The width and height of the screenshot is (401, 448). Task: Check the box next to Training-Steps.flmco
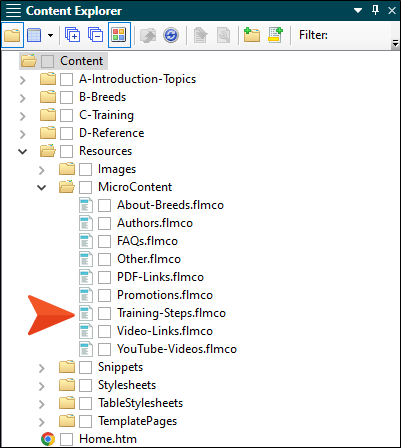pyautogui.click(x=104, y=313)
